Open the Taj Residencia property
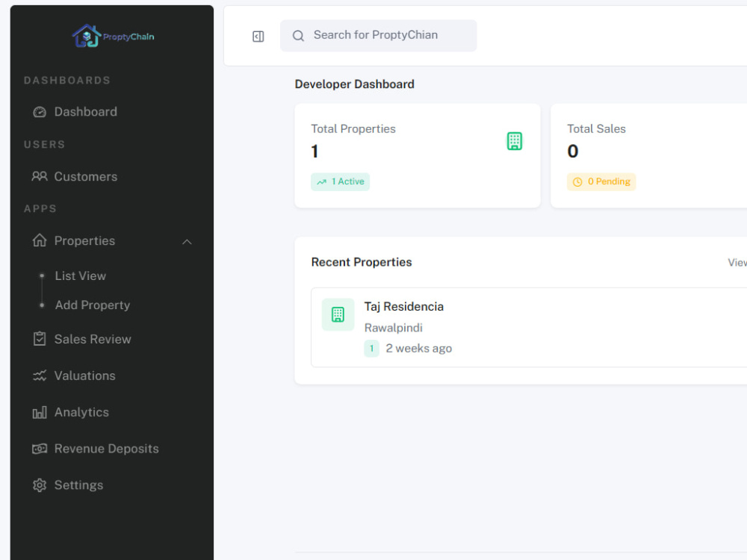Screen dimensions: 747x560 (x=404, y=307)
